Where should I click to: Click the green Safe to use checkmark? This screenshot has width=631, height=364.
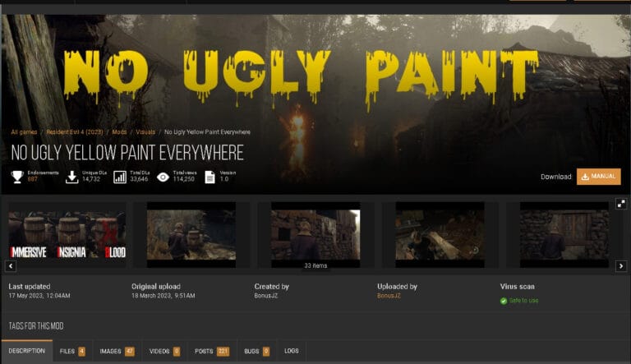pyautogui.click(x=504, y=301)
